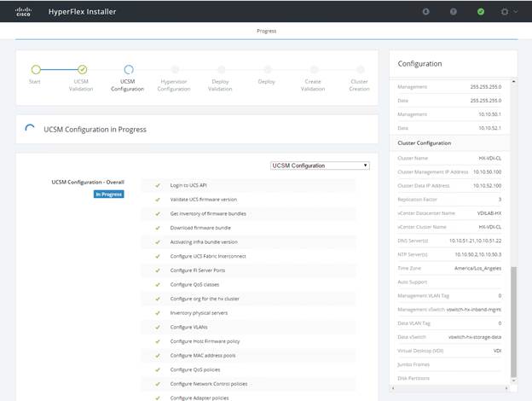Screen dimensions: 532x401
Task: Click vCenter Datacenter Name value VDILAB-HX
Action: (489, 213)
